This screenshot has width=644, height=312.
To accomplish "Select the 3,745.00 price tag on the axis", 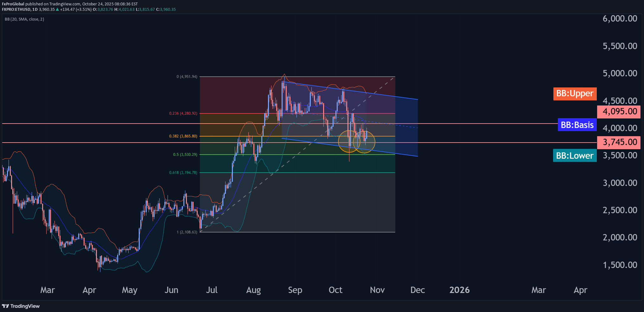I will click(619, 142).
